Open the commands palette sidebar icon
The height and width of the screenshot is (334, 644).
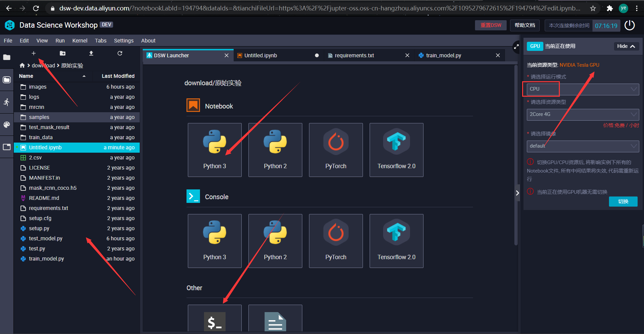[7, 125]
